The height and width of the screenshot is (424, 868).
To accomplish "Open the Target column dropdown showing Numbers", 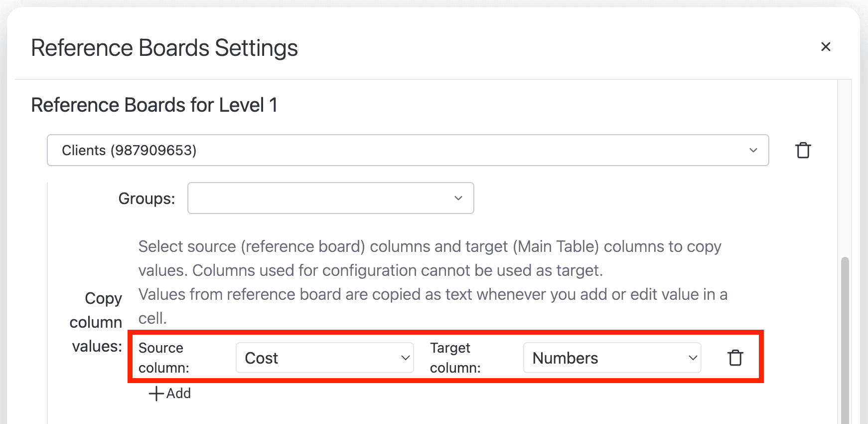I will tap(612, 358).
